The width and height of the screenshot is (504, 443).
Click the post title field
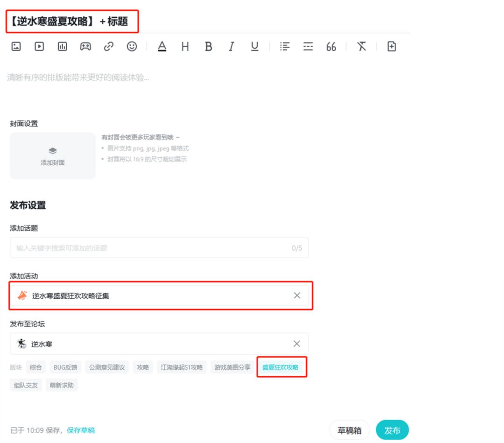(x=208, y=21)
